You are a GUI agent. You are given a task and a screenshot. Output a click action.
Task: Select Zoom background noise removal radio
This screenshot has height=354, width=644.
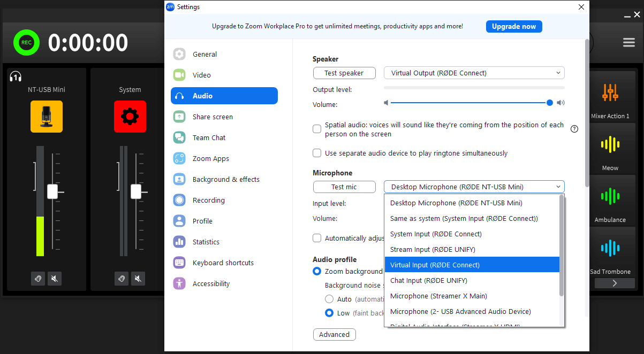pyautogui.click(x=317, y=271)
